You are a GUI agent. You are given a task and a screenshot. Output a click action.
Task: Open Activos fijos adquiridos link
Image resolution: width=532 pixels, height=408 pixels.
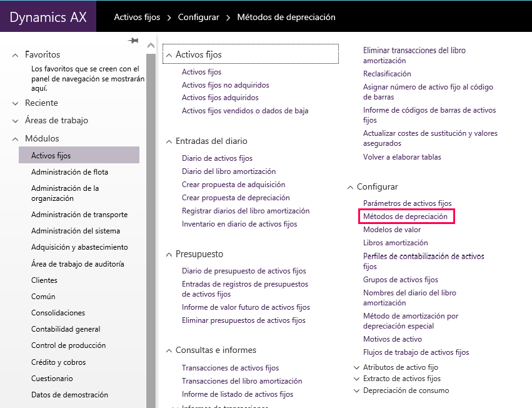click(220, 98)
